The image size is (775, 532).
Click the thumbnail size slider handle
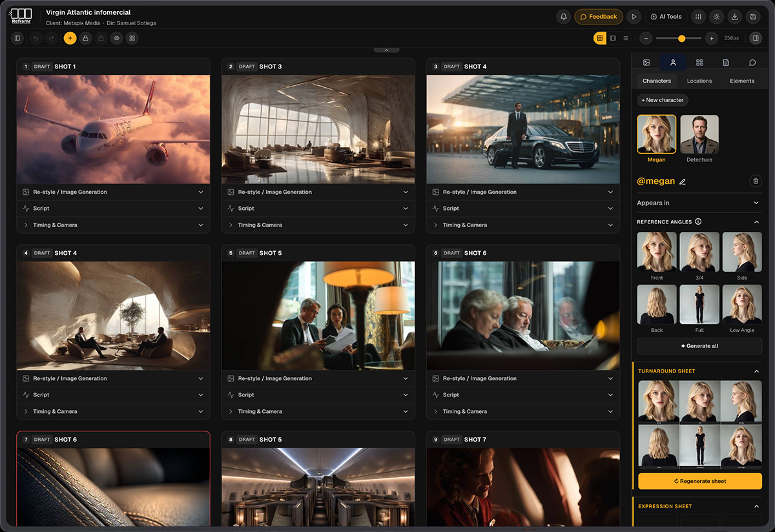[681, 38]
